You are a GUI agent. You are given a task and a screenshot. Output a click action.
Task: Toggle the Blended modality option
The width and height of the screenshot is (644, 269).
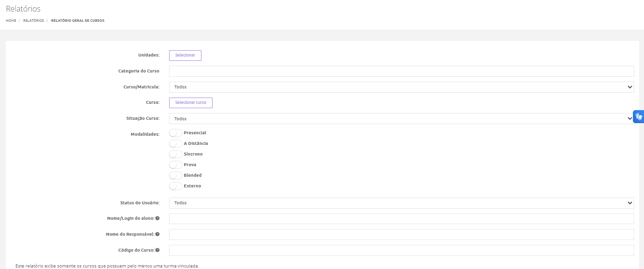176,175
